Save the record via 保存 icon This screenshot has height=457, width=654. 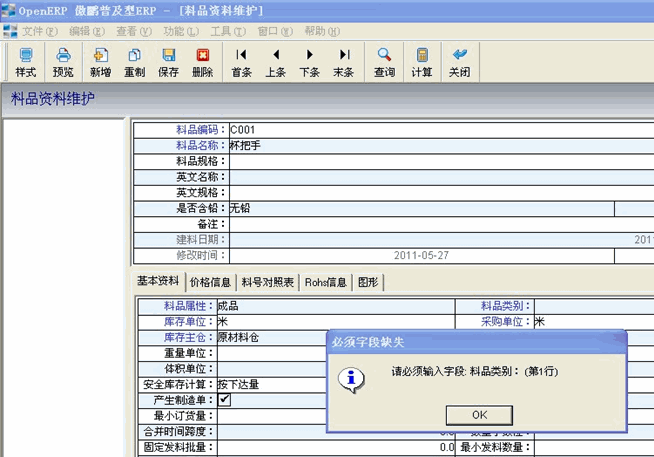pyautogui.click(x=168, y=62)
